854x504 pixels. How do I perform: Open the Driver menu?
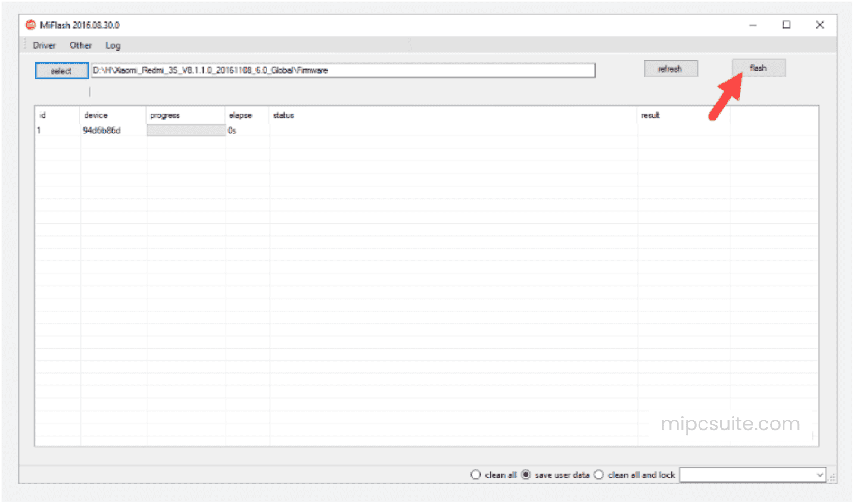point(44,45)
